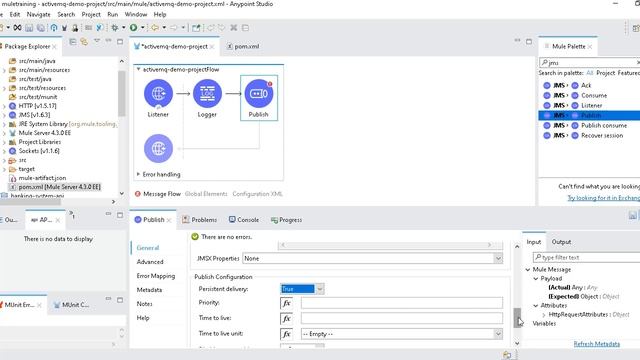
Task: Open the Advanced section of Publish properties
Action: [x=150, y=262]
